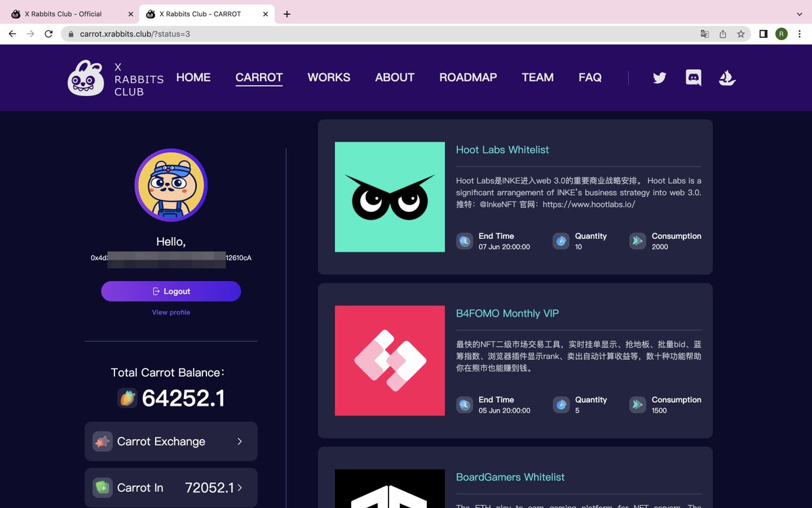
Task: Click the Total Carrot Balance label
Action: tap(168, 373)
